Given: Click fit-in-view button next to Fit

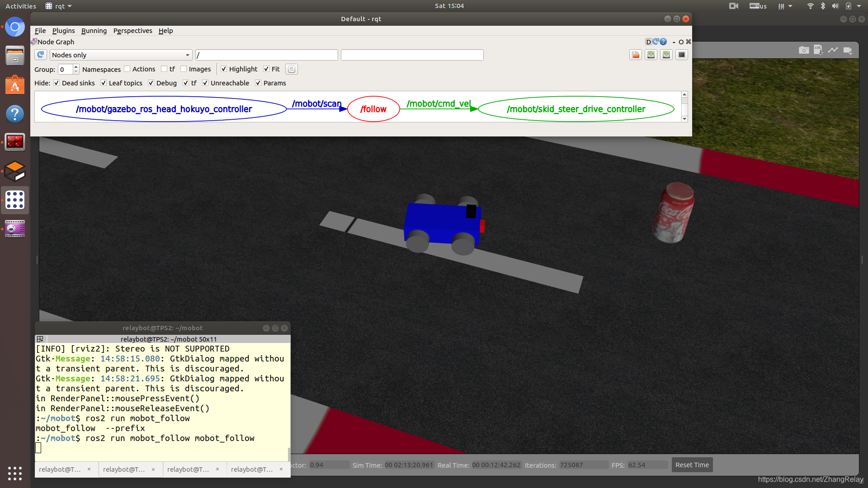Looking at the screenshot, I should pos(292,69).
